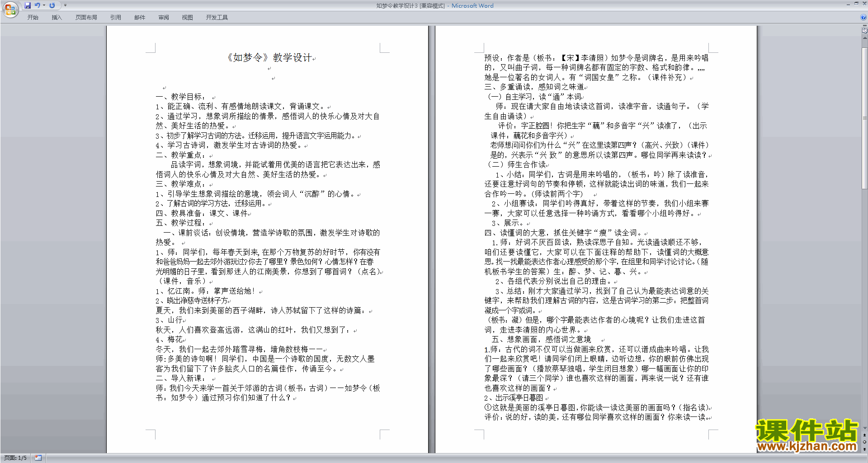This screenshot has height=463, width=868.
Task: Open the Office button menu
Action: (10, 9)
